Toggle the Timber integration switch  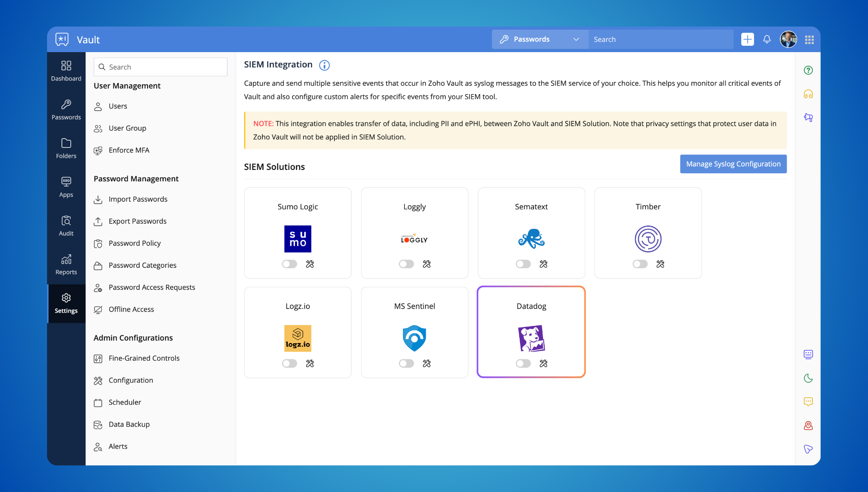640,264
